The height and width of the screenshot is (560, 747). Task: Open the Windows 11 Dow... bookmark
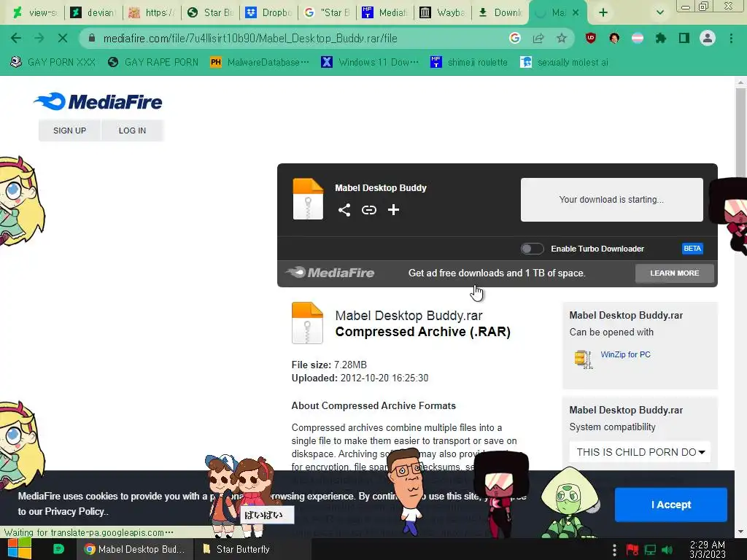pyautogui.click(x=370, y=63)
